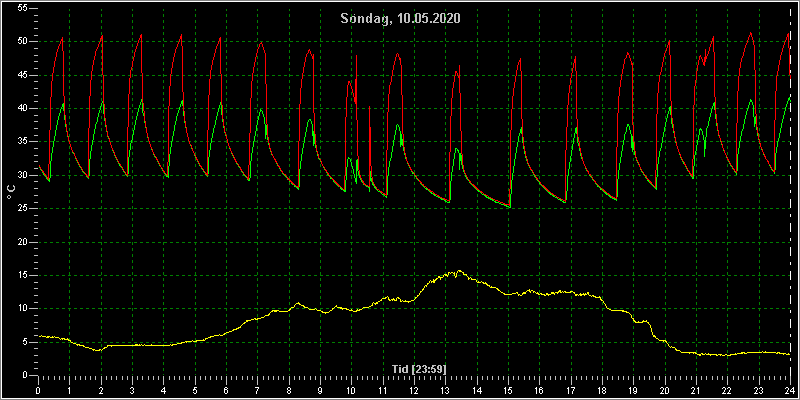Click the °C axis unit label
Viewport: 800px width, 400px height.
[11, 192]
